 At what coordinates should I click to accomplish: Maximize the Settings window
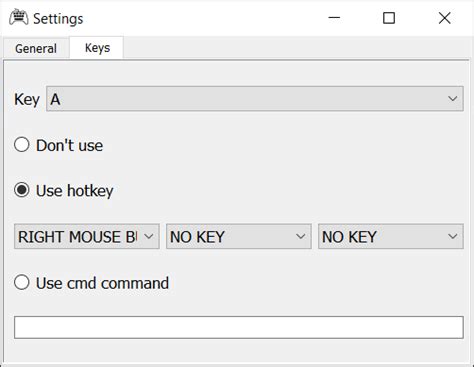pyautogui.click(x=389, y=18)
